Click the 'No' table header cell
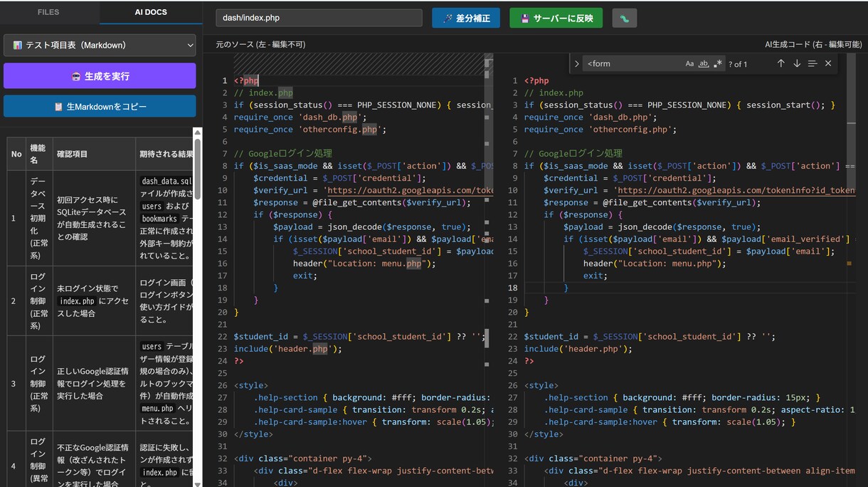The image size is (868, 487). 16,154
